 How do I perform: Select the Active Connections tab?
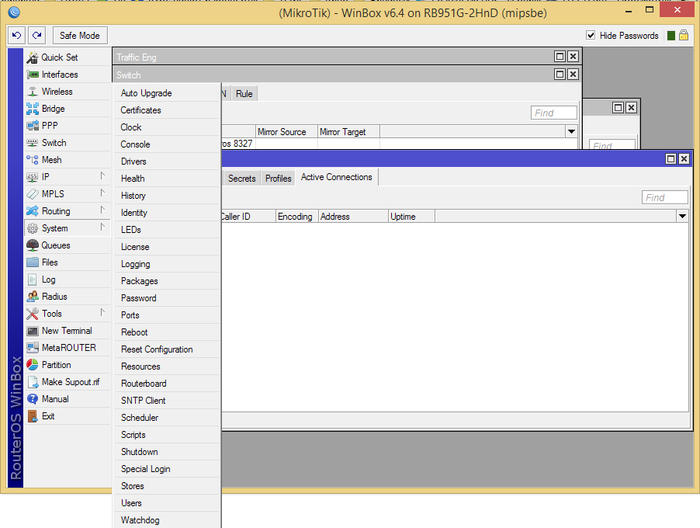tap(337, 177)
